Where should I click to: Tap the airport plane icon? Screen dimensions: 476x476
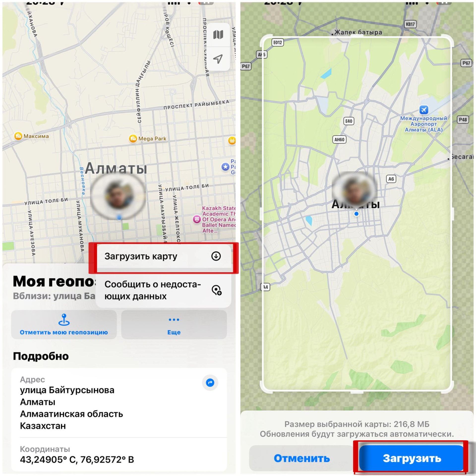pos(424,110)
